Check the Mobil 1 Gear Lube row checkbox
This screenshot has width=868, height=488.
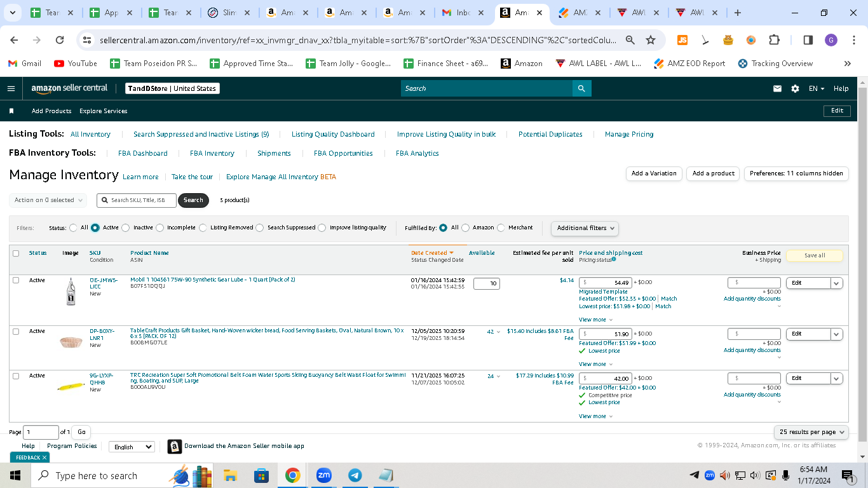[16, 280]
